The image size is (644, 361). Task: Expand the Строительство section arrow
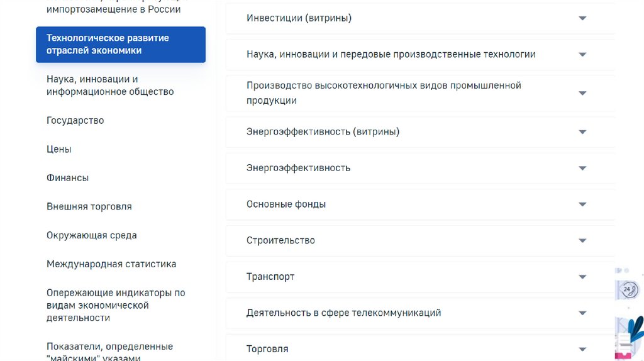point(582,241)
